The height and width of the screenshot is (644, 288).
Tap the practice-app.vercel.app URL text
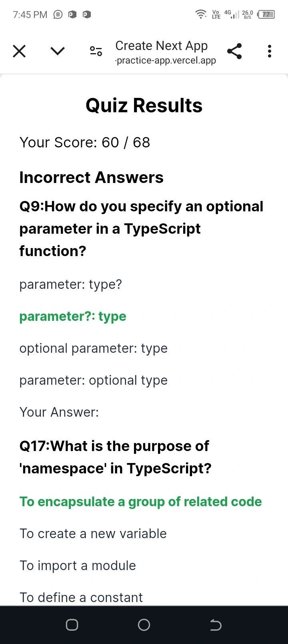(x=166, y=61)
